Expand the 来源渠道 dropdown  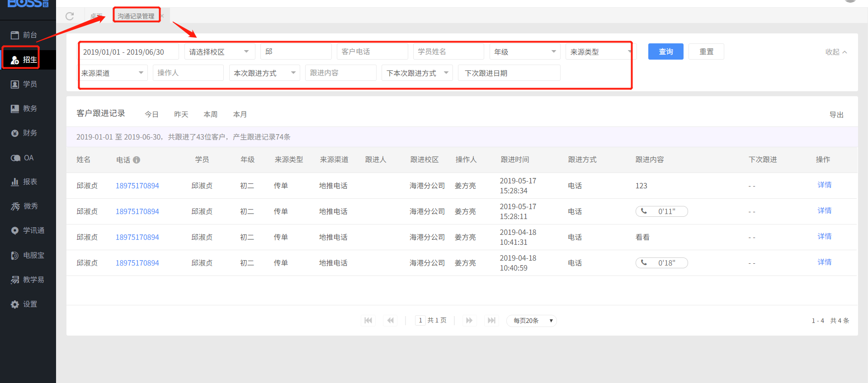click(x=113, y=73)
